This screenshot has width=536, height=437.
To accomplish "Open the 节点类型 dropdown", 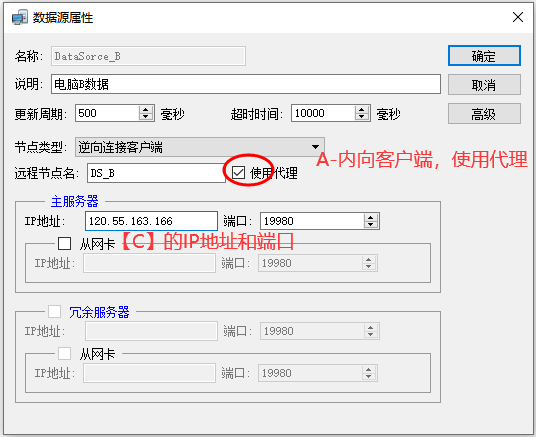I will tap(200, 147).
